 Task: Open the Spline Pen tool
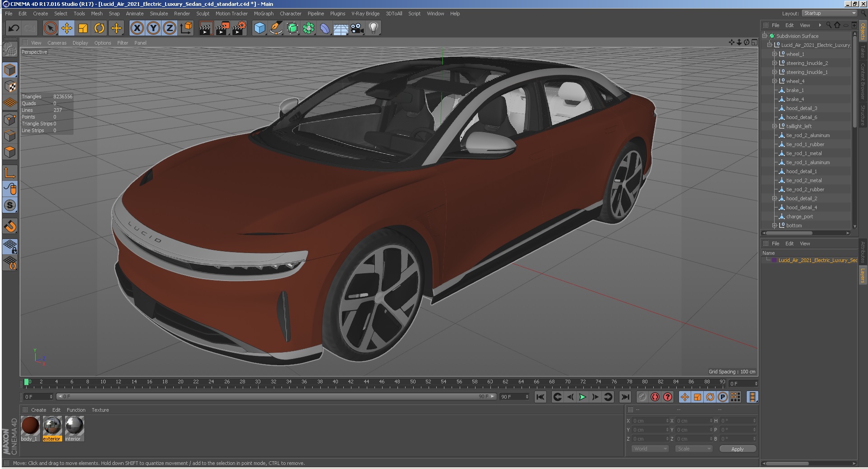[x=276, y=28]
